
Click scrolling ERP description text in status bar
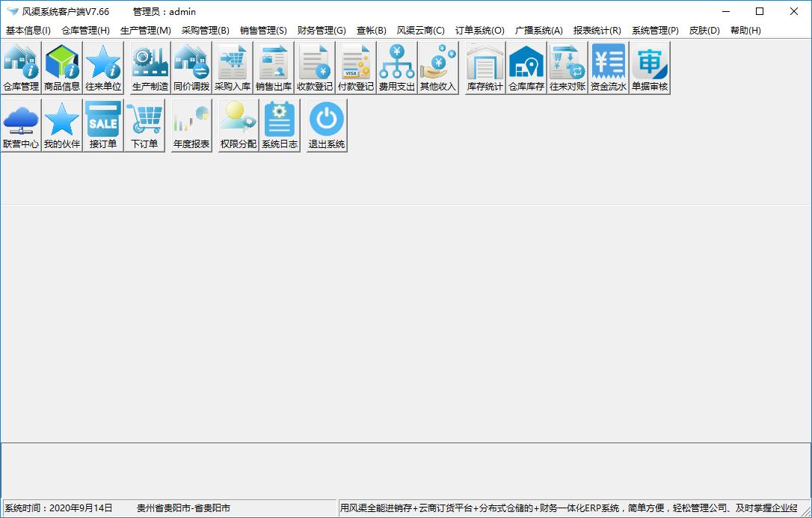[x=568, y=508]
